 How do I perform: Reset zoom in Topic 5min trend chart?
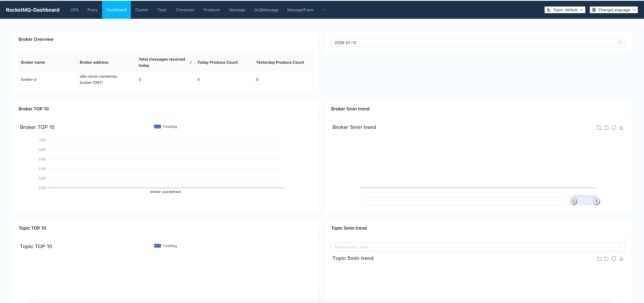pyautogui.click(x=606, y=258)
